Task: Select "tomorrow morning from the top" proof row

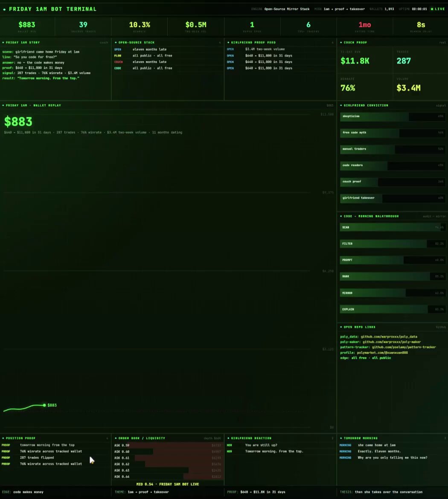Action: click(55, 445)
